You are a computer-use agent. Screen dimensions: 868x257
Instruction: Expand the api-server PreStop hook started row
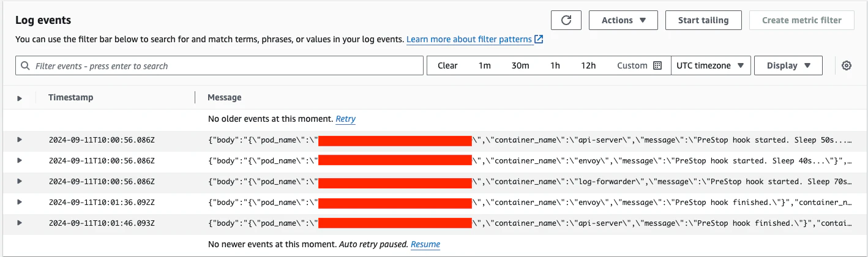[x=20, y=140]
